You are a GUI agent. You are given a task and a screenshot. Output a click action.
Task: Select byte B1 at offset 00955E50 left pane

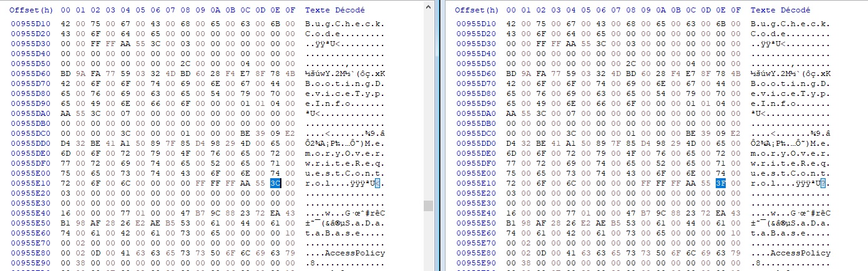click(x=66, y=223)
